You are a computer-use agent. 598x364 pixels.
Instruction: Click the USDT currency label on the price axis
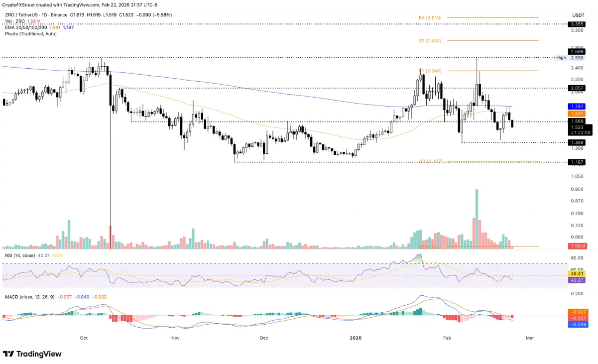(578, 15)
